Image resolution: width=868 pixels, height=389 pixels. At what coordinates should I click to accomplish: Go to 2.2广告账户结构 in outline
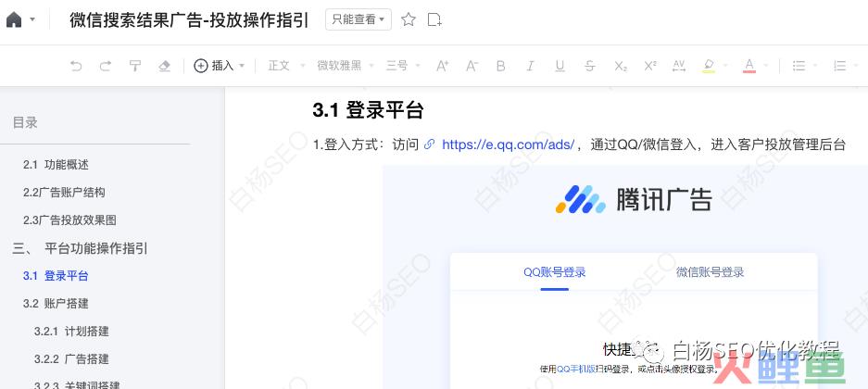(x=64, y=192)
